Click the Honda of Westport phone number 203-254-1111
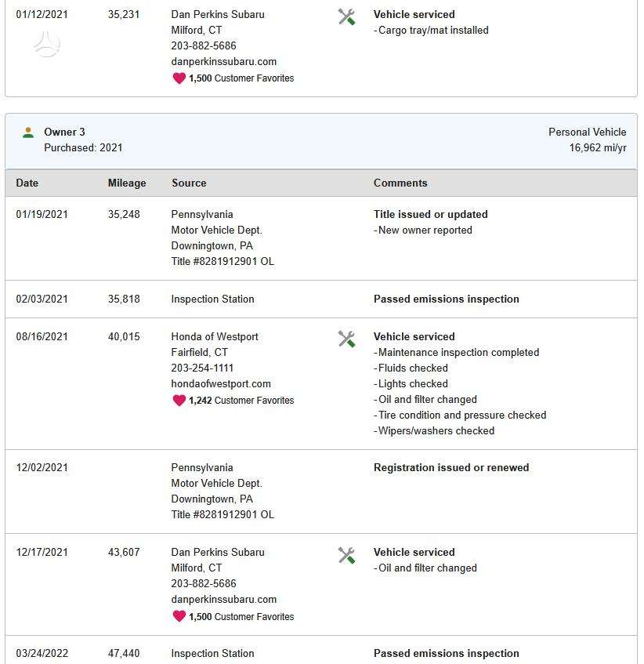Viewport: 644px width, 664px height. coord(202,368)
